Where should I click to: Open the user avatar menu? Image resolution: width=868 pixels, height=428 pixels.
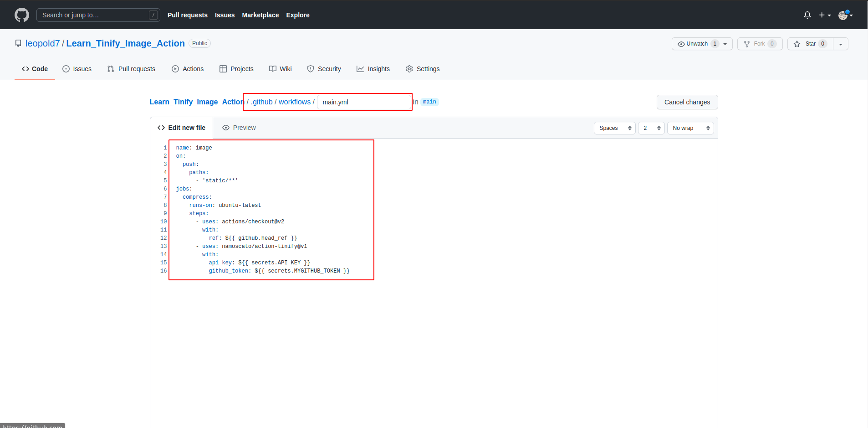click(x=845, y=15)
